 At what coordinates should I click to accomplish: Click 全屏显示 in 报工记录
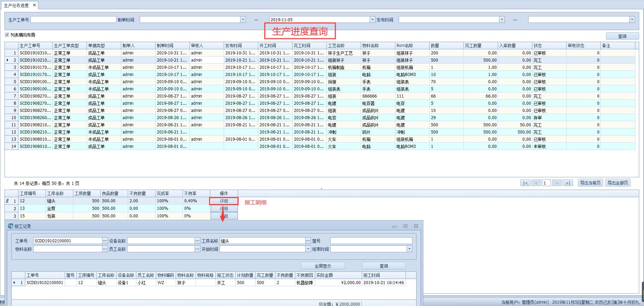(323, 266)
